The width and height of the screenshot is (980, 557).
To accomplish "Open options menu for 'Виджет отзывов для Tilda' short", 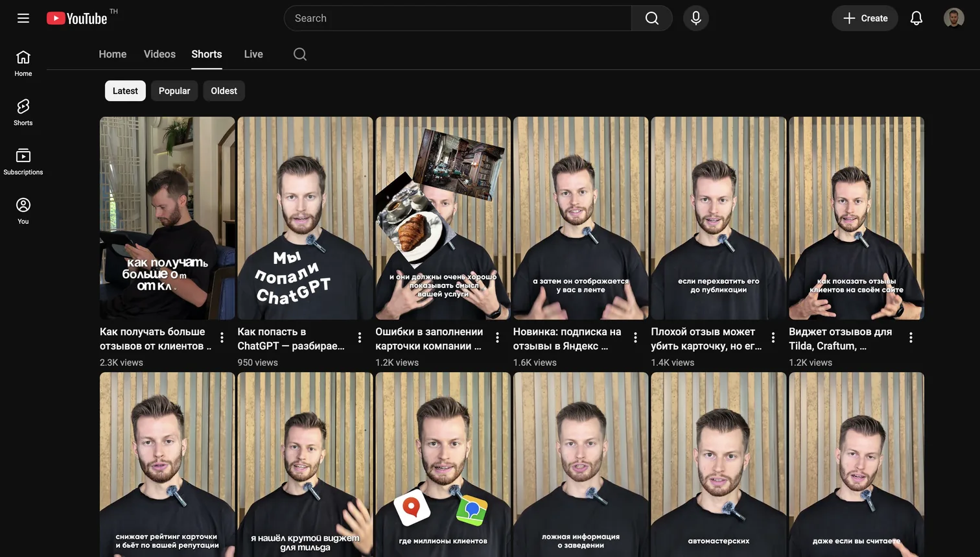I will [x=911, y=338].
